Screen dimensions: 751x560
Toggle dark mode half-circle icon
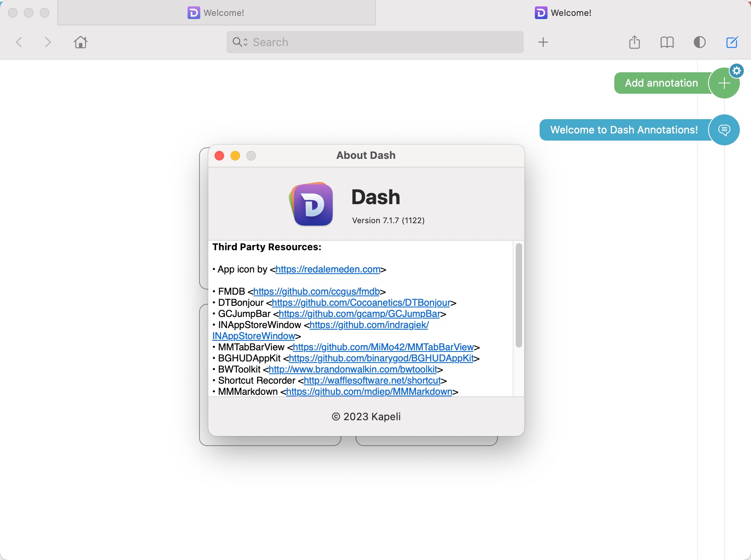[699, 42]
